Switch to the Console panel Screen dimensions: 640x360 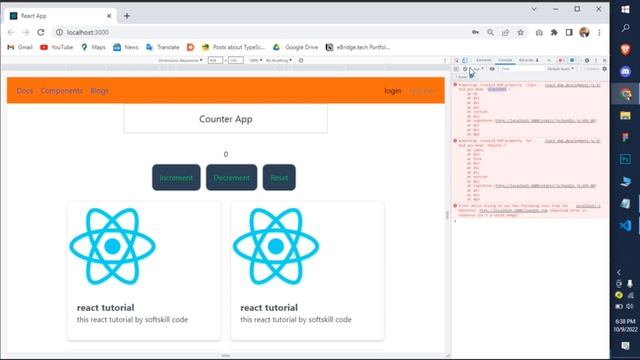(505, 60)
